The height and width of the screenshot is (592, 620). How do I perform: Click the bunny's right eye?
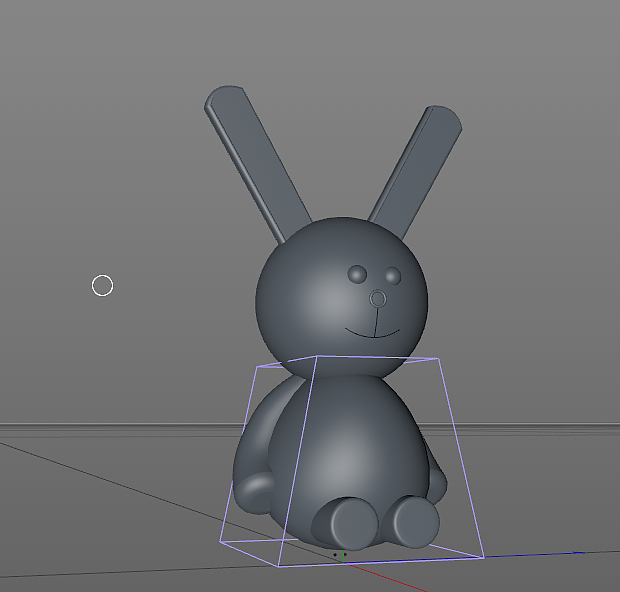393,276
